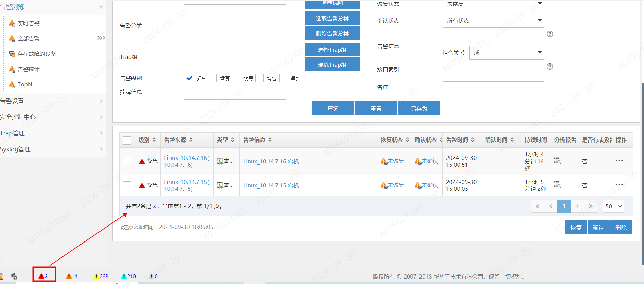Open alarm info link Linux_10.14.7.15 宕机
The image size is (644, 284).
click(271, 185)
